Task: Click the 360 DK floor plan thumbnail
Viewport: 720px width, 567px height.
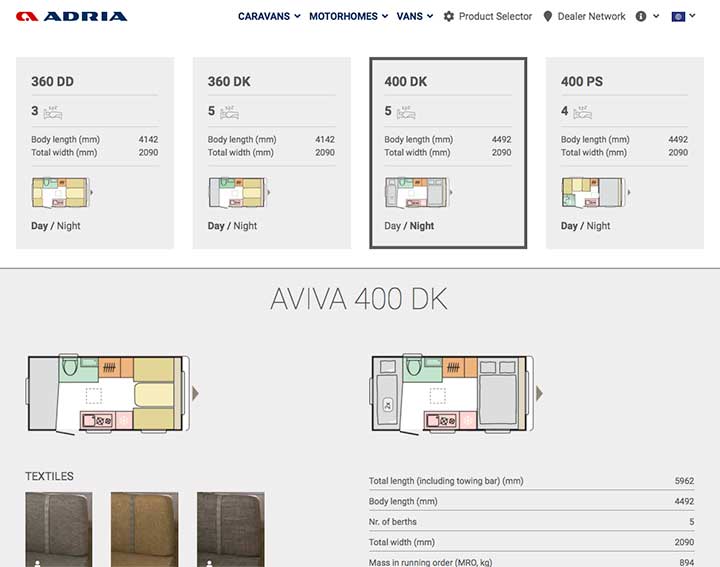Action: [238, 192]
